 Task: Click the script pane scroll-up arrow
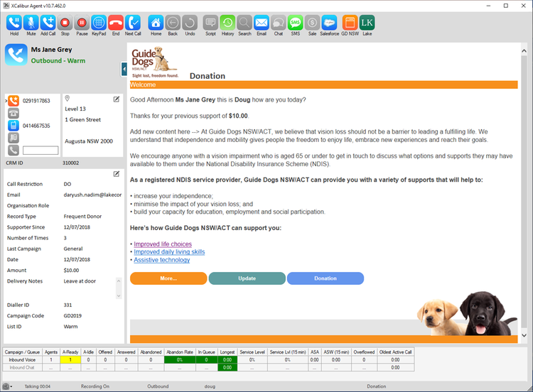point(524,51)
